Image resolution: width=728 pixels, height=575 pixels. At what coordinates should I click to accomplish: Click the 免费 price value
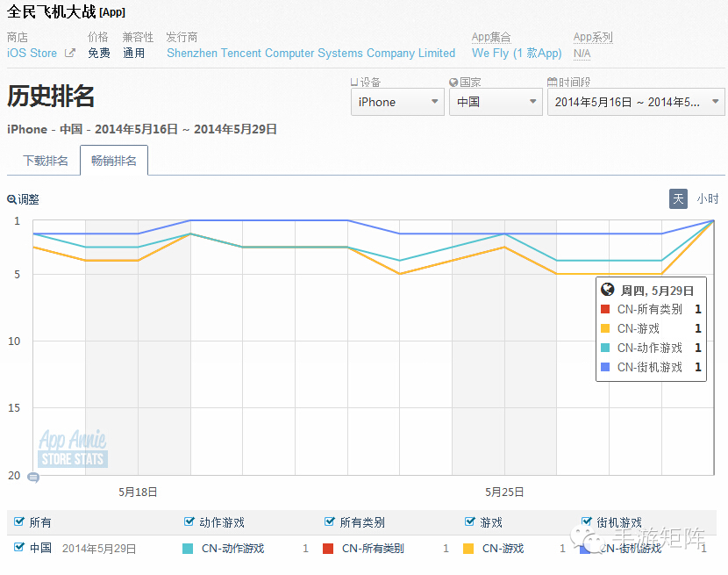pos(99,53)
